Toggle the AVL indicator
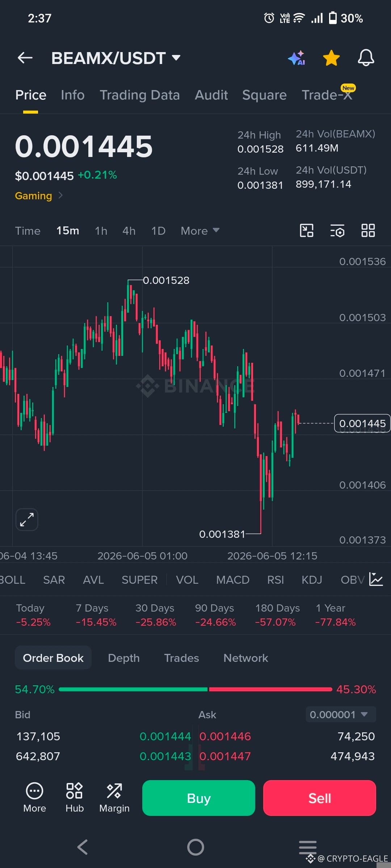 click(93, 580)
